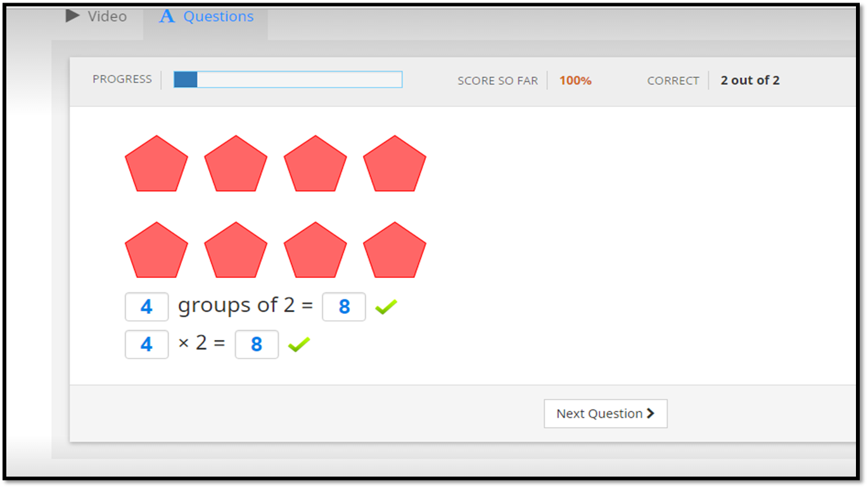Click the progress bar indicator

(186, 80)
